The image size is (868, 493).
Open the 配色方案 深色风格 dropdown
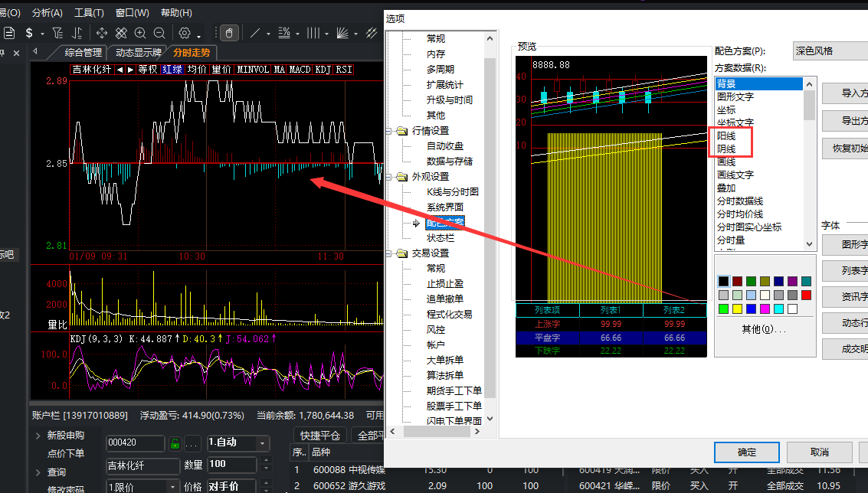pyautogui.click(x=830, y=51)
